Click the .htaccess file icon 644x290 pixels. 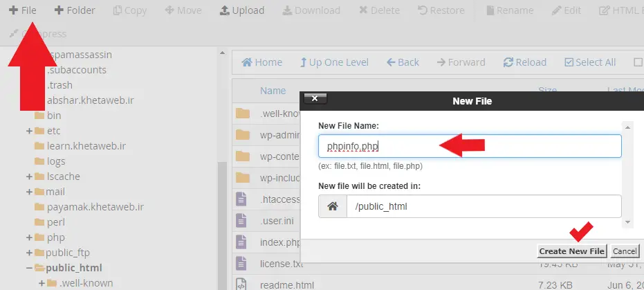click(241, 199)
